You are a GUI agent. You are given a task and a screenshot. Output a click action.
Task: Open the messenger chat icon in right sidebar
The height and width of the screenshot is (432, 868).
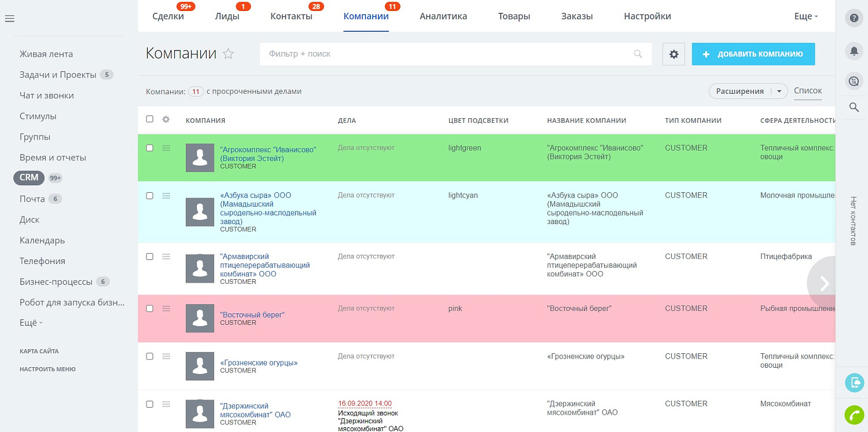(x=854, y=81)
